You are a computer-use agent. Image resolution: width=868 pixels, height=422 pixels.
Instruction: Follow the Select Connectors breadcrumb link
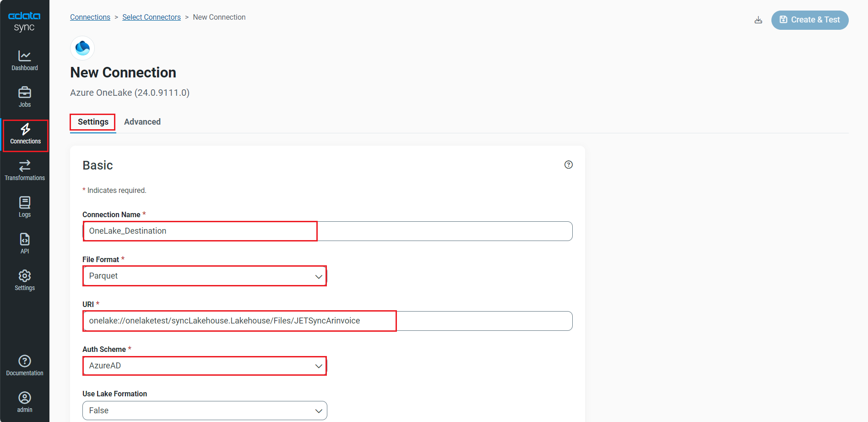click(x=152, y=17)
